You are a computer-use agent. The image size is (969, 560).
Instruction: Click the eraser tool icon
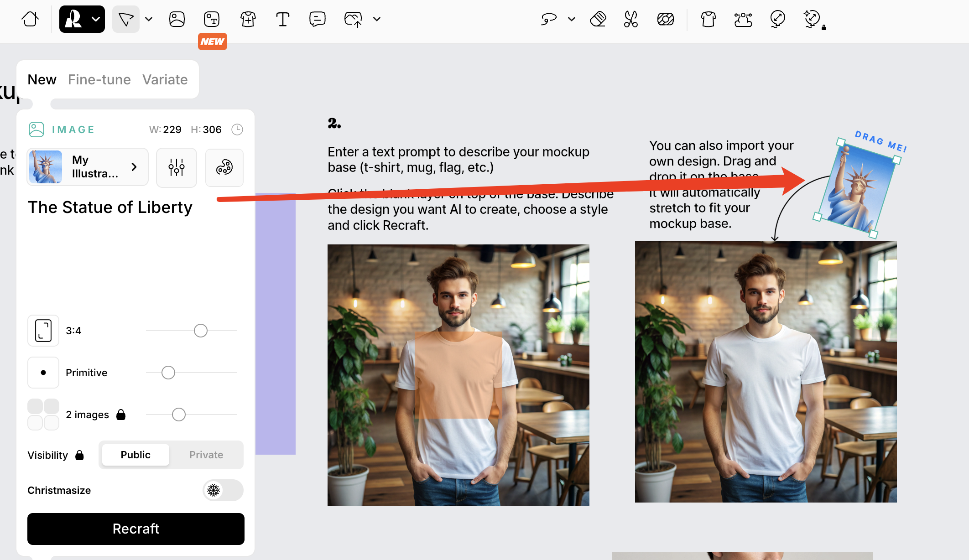coord(598,19)
